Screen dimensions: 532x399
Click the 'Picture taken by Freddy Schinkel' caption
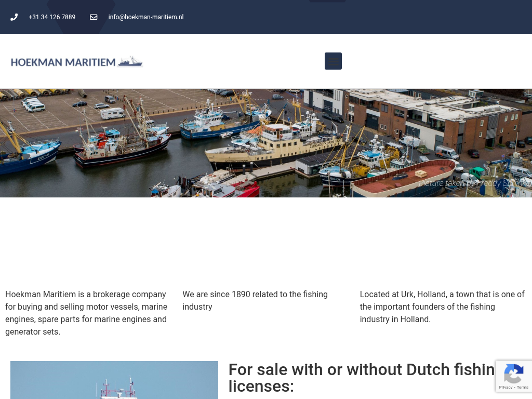[x=475, y=183]
